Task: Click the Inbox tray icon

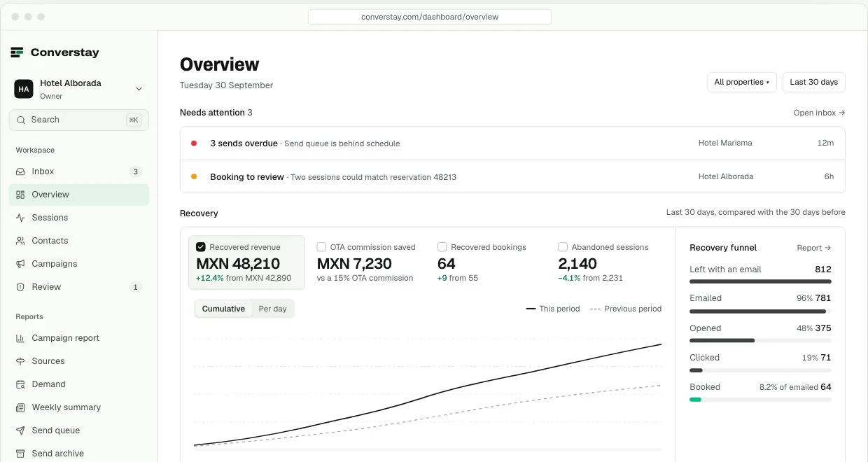Action: tap(20, 171)
